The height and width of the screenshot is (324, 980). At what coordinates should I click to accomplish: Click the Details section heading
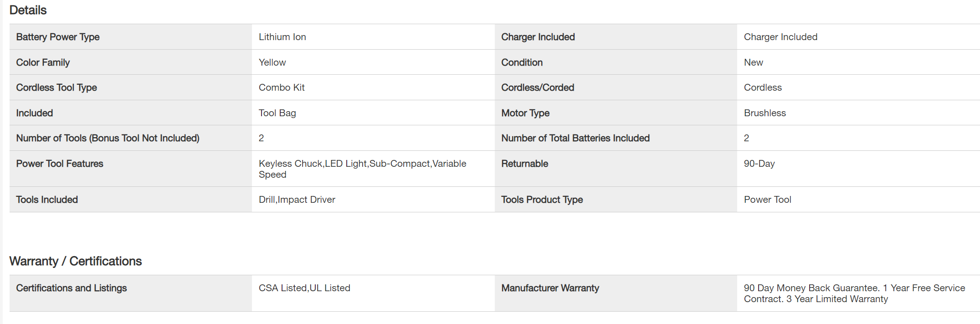28,10
